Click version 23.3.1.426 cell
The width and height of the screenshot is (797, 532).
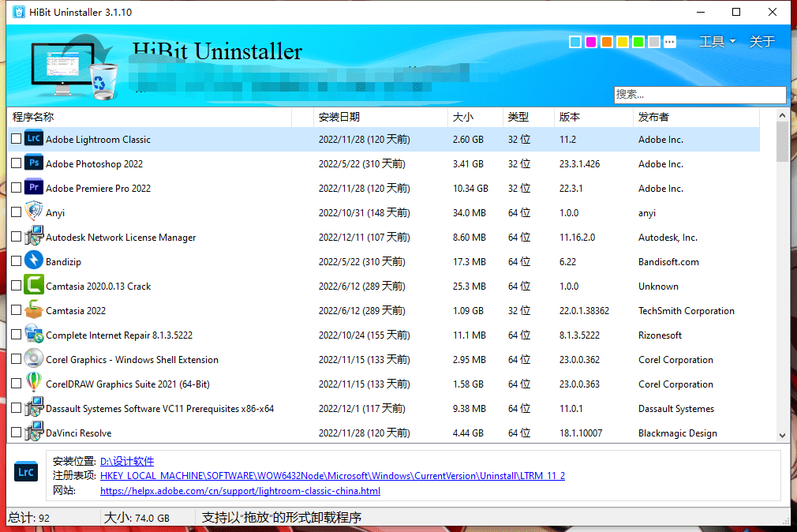coord(579,163)
